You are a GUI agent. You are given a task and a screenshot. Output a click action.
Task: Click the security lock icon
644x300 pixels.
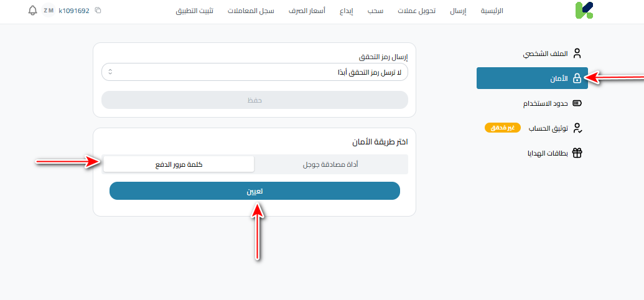point(577,78)
